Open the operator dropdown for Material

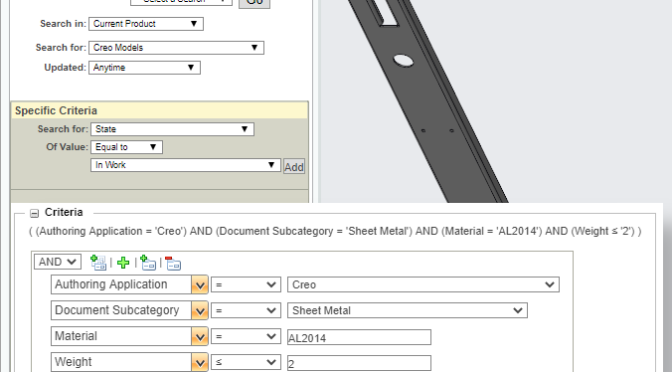click(246, 336)
